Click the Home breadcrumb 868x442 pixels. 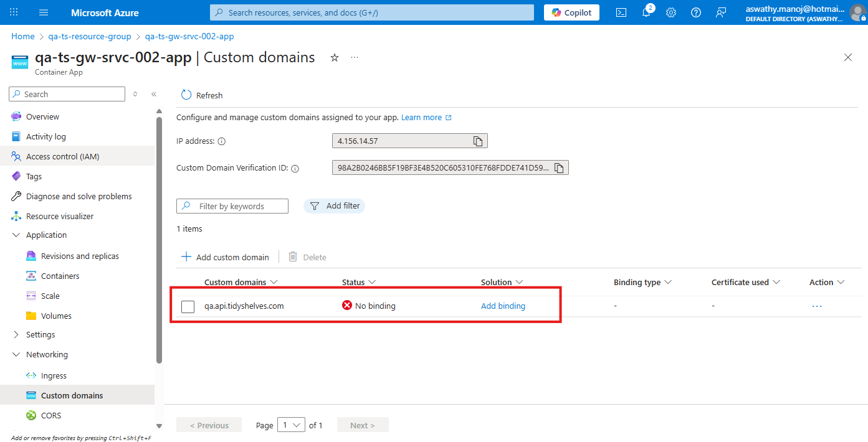(23, 36)
